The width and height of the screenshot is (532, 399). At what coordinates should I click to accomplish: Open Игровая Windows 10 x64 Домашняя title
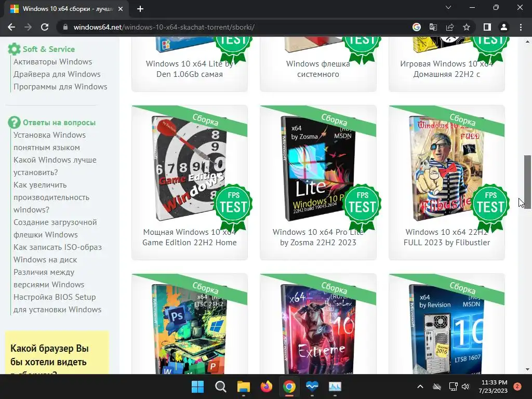pyautogui.click(x=446, y=69)
